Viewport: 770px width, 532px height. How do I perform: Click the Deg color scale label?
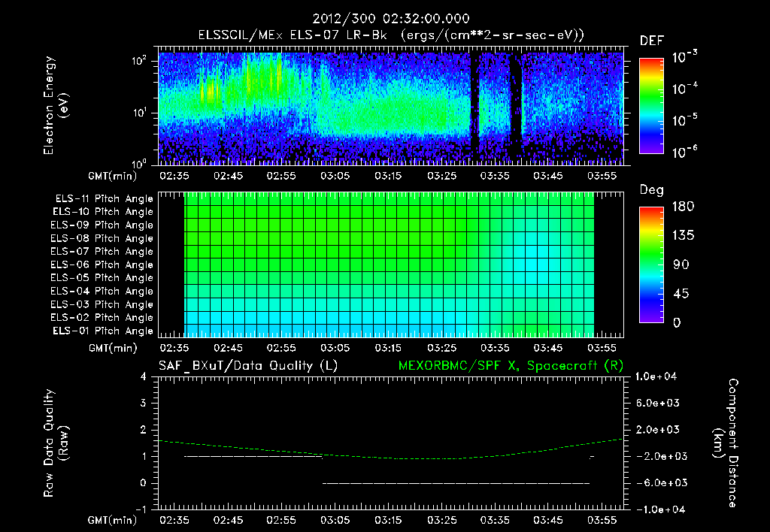point(652,190)
